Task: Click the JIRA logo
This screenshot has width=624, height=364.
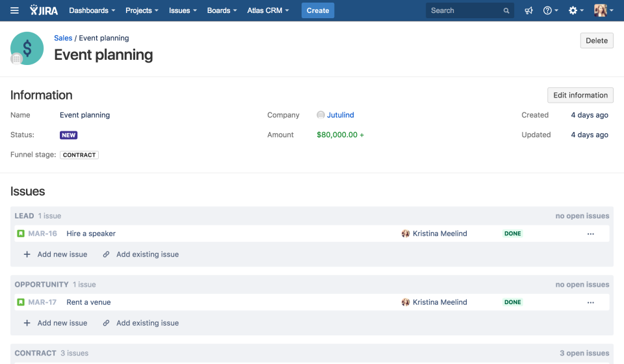Action: coord(44,10)
